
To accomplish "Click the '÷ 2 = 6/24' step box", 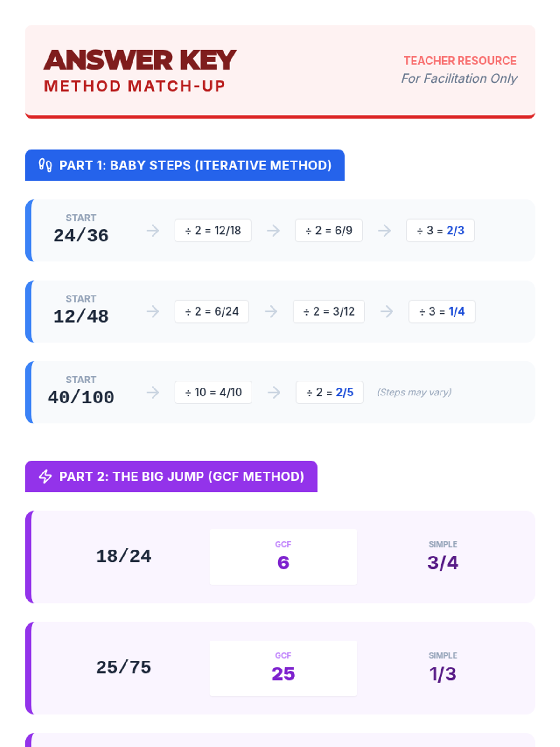I will tap(212, 311).
